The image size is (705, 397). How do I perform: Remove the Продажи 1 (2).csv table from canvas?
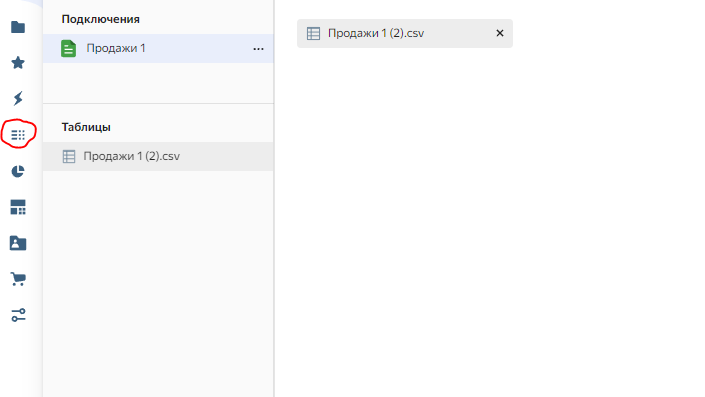(500, 33)
